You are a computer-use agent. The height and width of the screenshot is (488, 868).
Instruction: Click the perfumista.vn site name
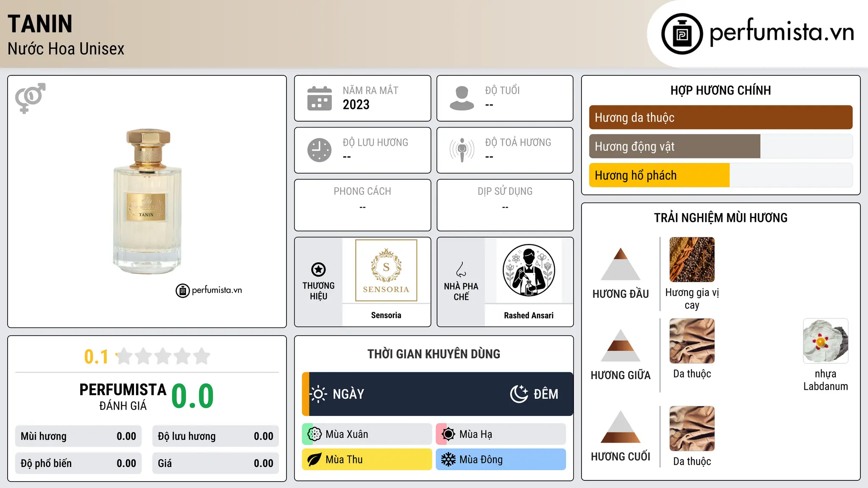782,33
